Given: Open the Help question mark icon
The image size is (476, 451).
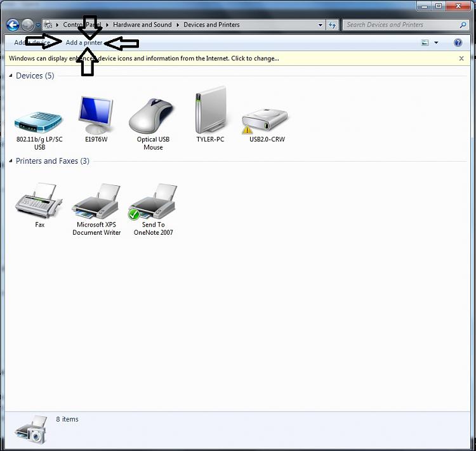Looking at the screenshot, I should 458,42.
